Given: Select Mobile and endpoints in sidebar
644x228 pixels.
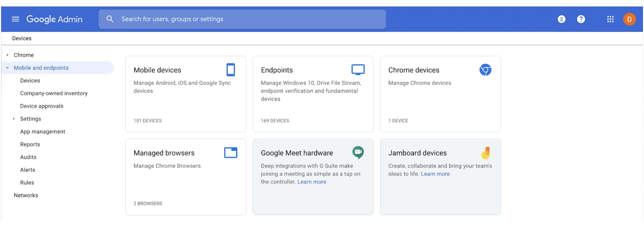Looking at the screenshot, I should 41,68.
